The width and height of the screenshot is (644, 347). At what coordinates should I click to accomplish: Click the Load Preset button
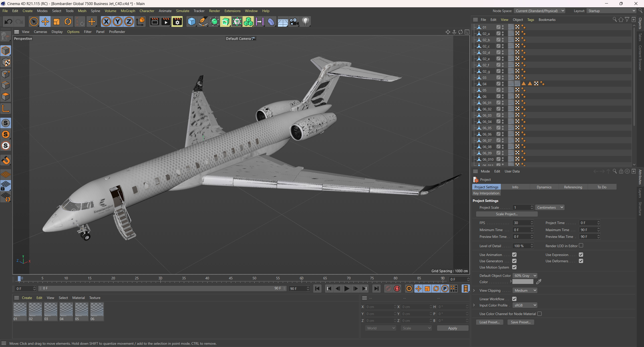click(x=489, y=322)
